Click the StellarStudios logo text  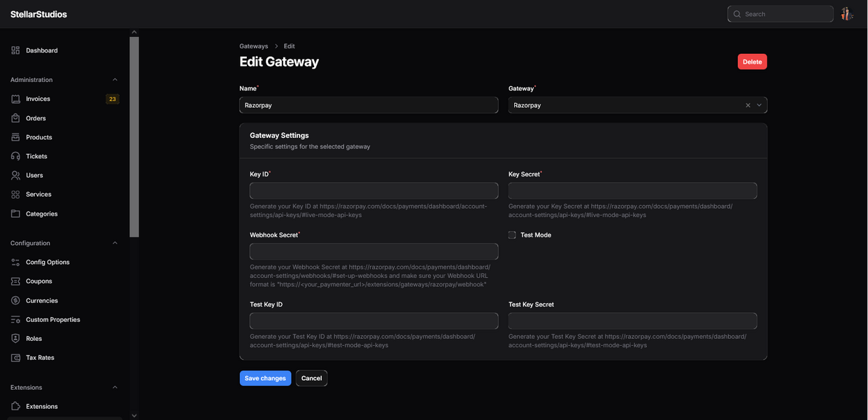coord(38,14)
